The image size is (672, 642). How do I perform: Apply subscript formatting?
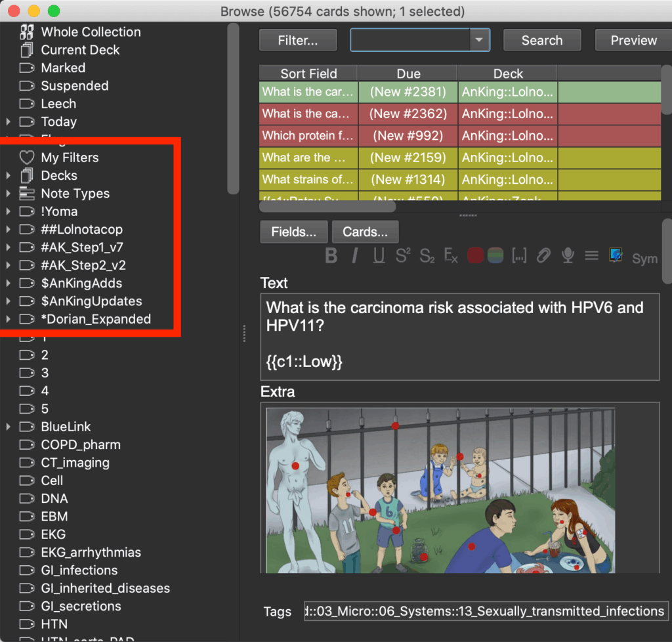[427, 256]
